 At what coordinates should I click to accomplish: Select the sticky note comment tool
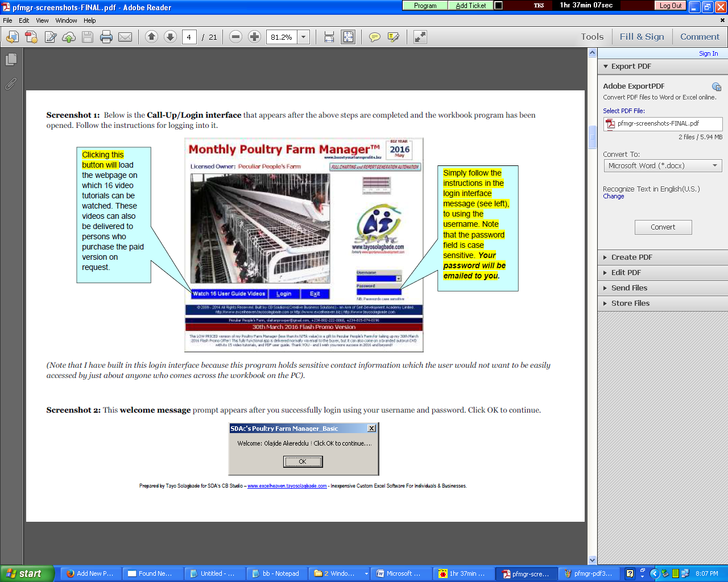[x=375, y=37]
